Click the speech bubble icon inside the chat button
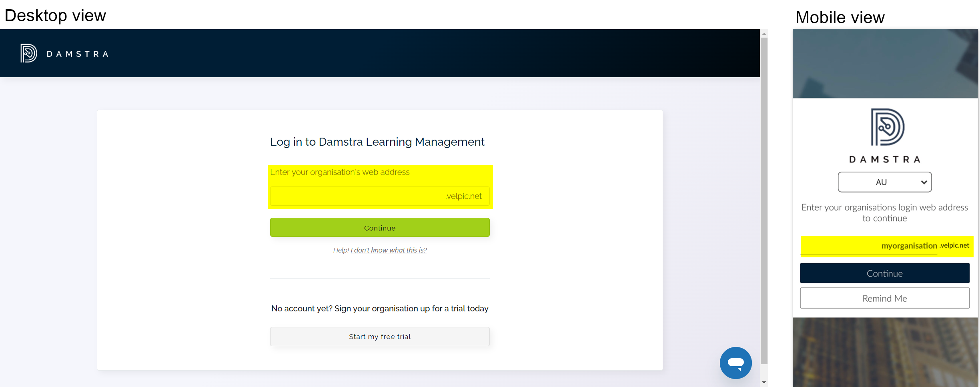This screenshot has height=387, width=980. (736, 363)
